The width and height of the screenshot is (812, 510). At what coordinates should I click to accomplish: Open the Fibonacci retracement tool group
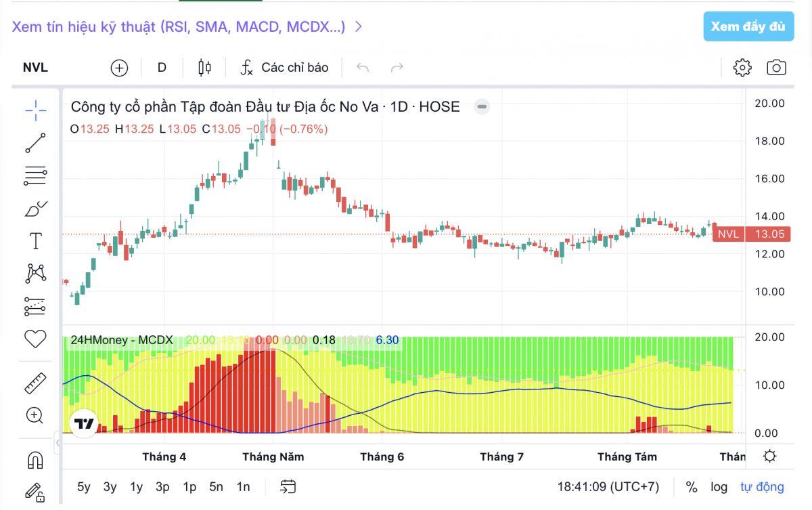[35, 175]
